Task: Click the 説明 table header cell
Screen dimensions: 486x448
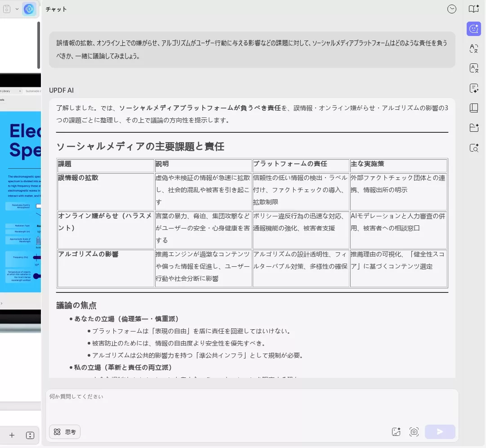Action: click(x=203, y=165)
